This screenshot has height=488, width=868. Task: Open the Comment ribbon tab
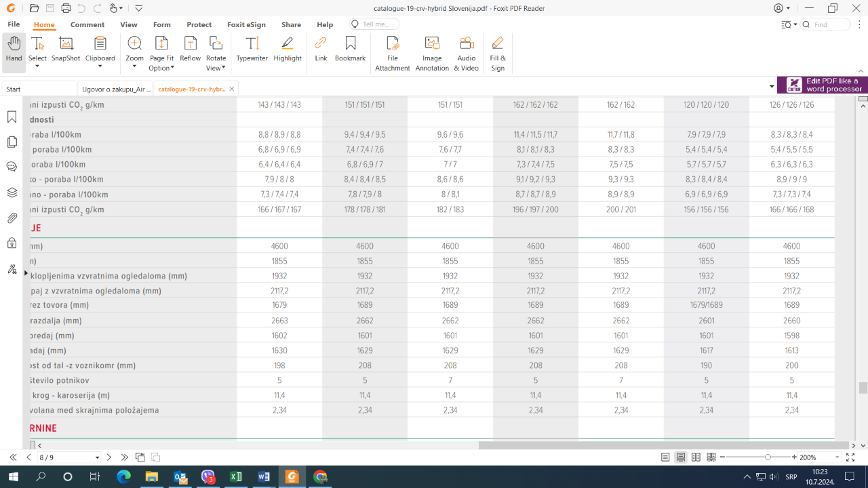click(87, 24)
